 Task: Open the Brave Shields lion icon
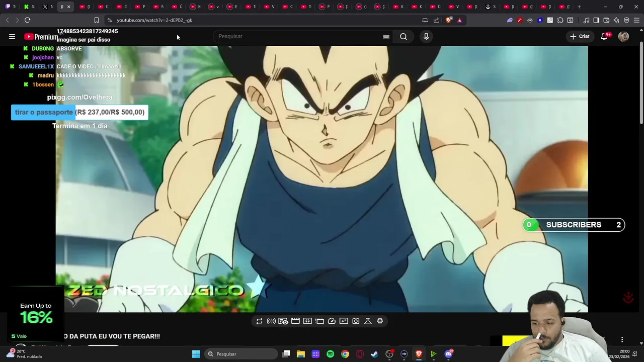[449, 20]
